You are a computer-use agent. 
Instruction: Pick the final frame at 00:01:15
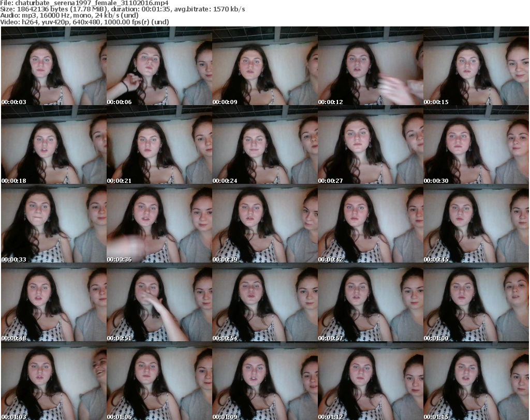pos(476,381)
